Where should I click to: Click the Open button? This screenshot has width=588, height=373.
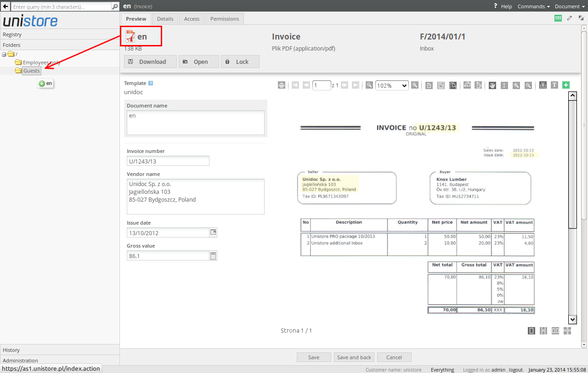pos(199,62)
